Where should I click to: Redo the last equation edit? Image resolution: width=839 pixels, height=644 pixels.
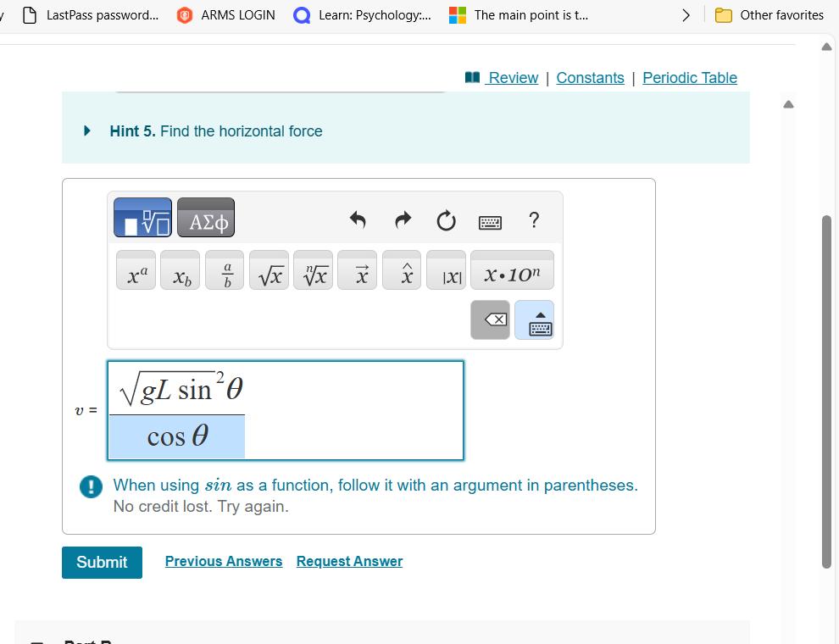point(402,220)
